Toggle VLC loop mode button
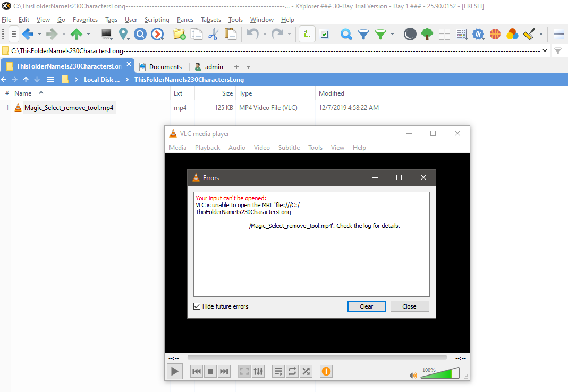 click(292, 371)
